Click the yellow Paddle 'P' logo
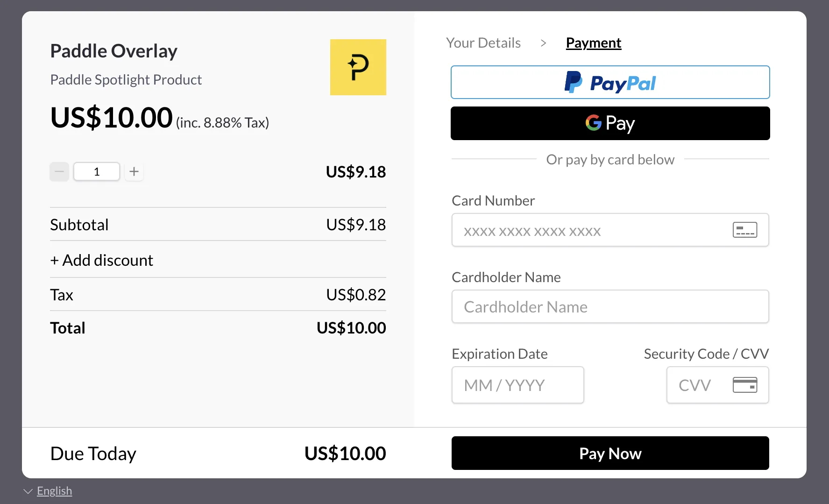The height and width of the screenshot is (504, 829). (358, 67)
